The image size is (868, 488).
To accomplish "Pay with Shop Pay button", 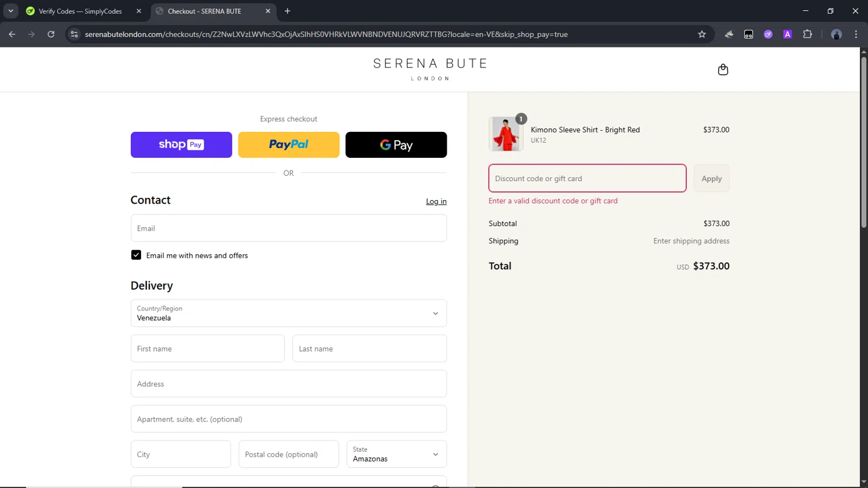I will [x=181, y=145].
